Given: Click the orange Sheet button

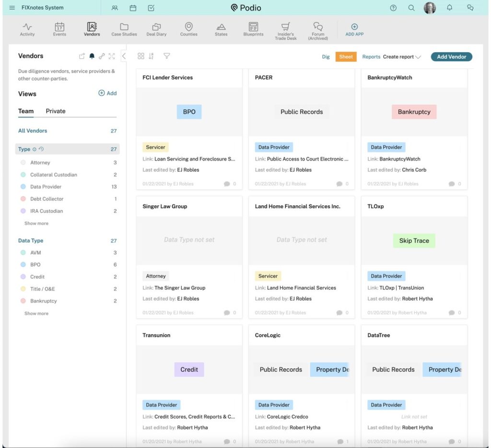Looking at the screenshot, I should (346, 57).
